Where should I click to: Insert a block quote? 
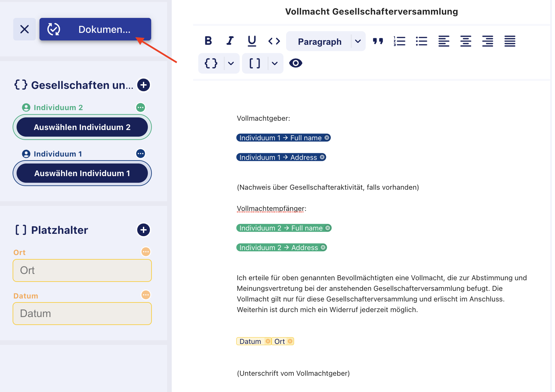[x=378, y=41]
